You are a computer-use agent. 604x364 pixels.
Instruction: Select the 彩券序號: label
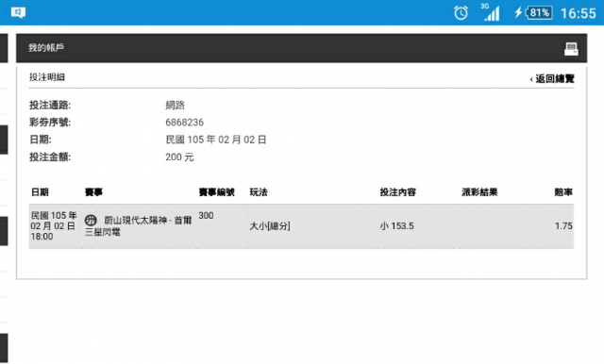click(x=50, y=123)
